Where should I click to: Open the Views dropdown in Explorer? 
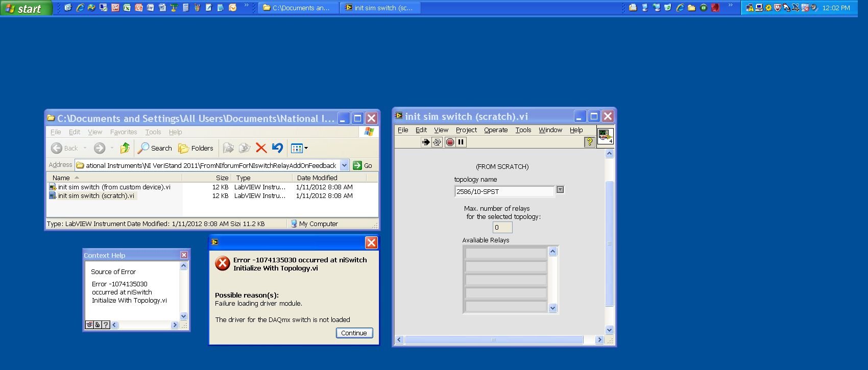coord(299,148)
